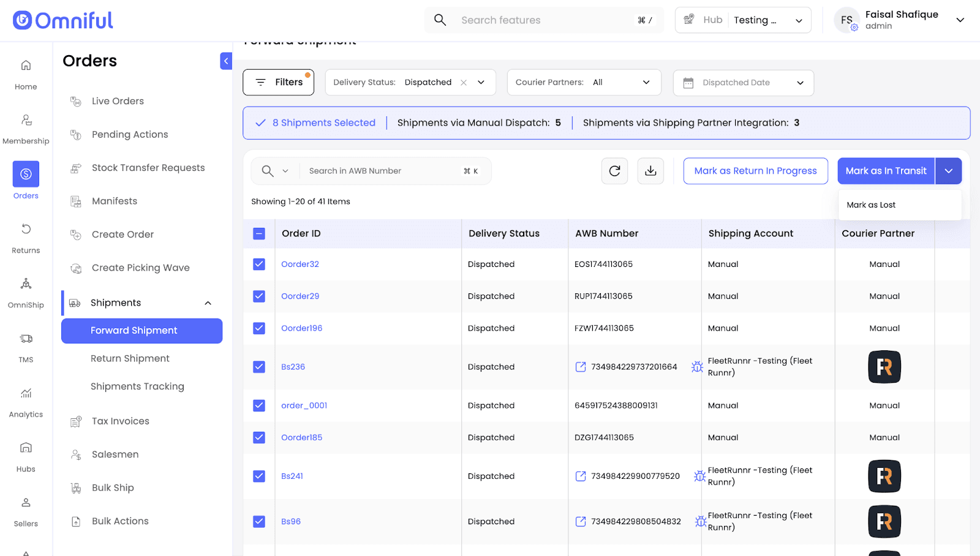This screenshot has width=980, height=556.
Task: Open the Oorder29 order link
Action: pos(300,296)
